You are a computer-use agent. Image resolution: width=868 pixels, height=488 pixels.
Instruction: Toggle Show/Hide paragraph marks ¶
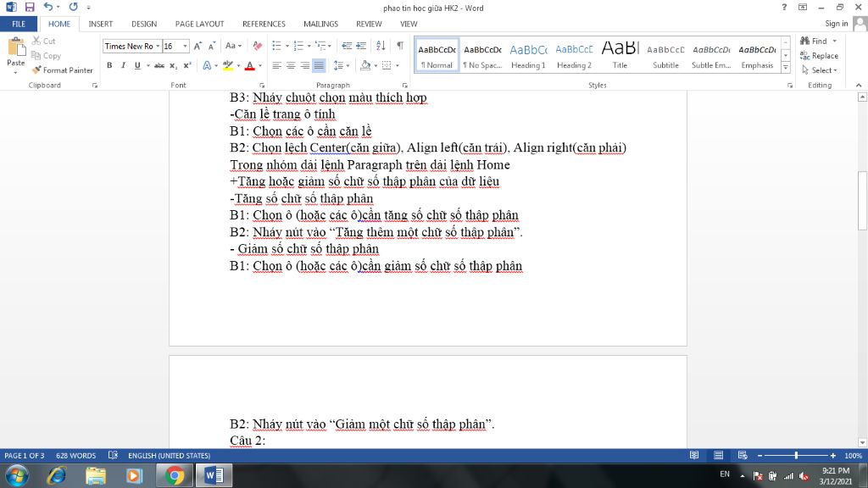pos(400,46)
